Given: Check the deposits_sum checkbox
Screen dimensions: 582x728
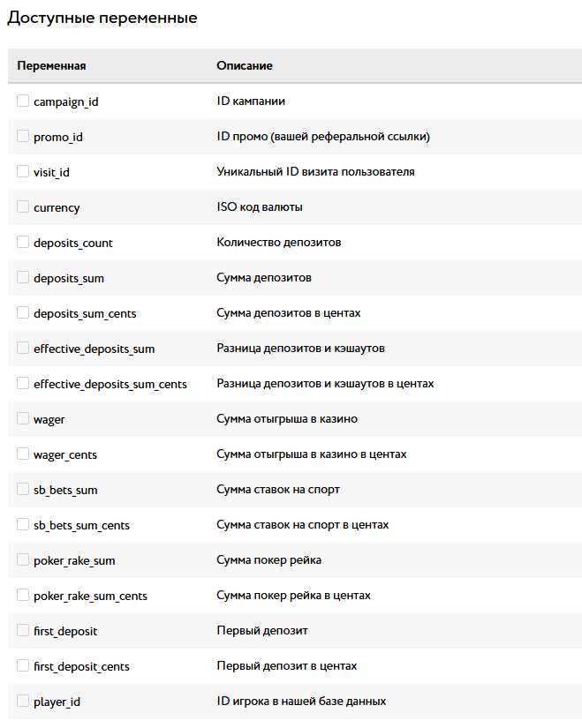Looking at the screenshot, I should (23, 277).
